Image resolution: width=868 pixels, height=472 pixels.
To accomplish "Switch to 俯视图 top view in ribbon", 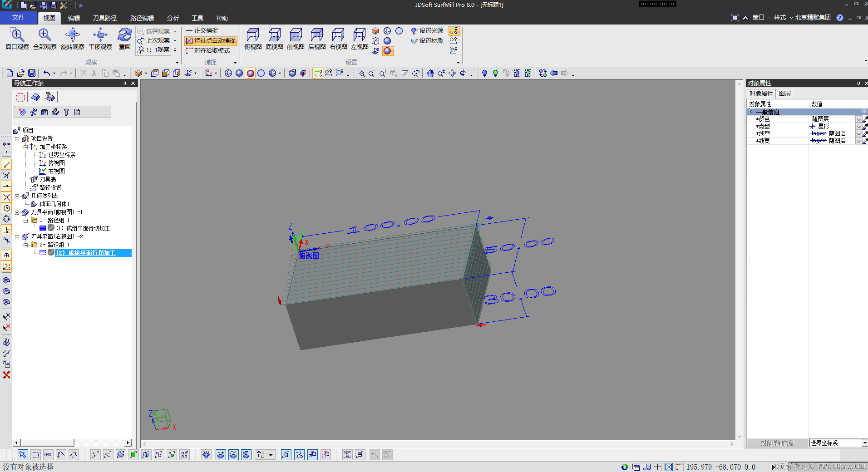I will (x=253, y=39).
